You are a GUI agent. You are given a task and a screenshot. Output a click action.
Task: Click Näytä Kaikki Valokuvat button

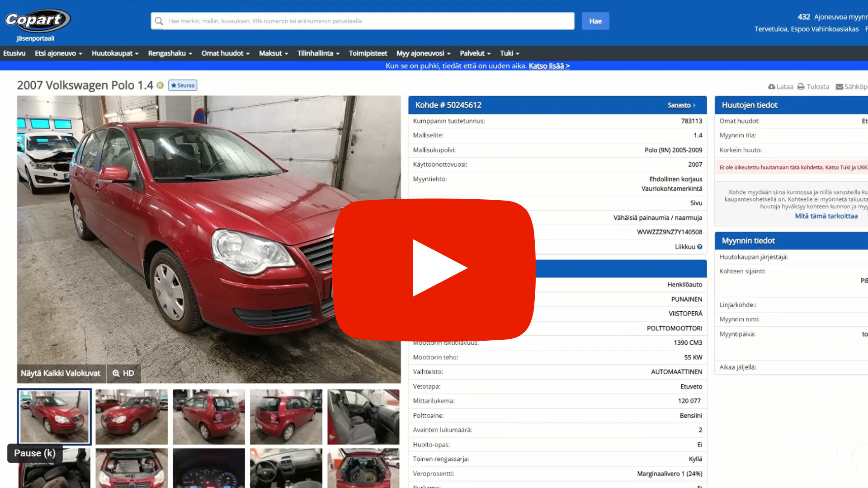[x=61, y=373]
